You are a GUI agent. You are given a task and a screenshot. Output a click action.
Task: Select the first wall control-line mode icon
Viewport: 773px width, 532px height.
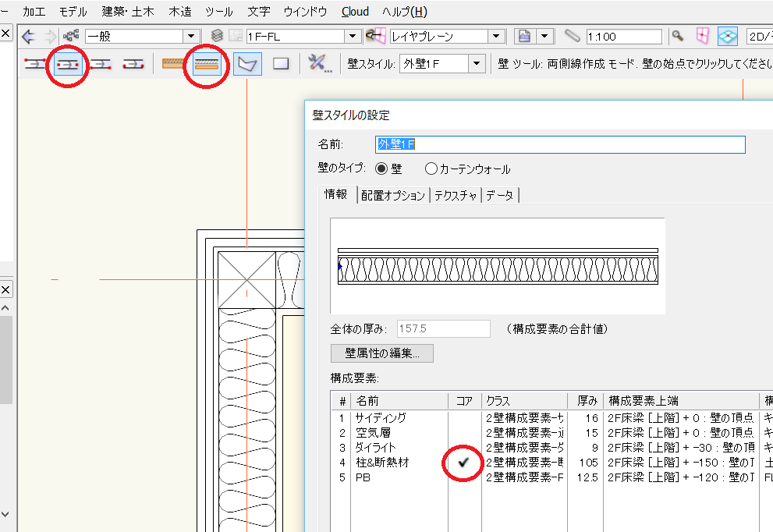(x=34, y=64)
